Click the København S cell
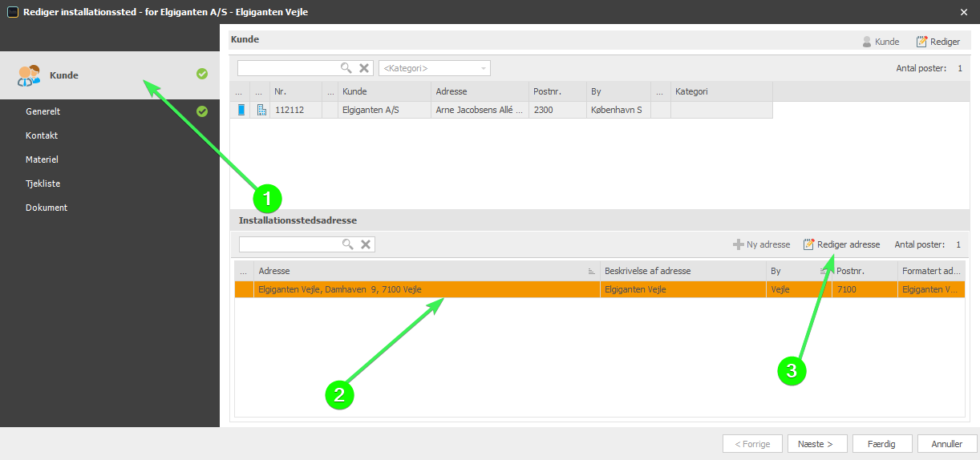This screenshot has height=460, width=980. pos(618,110)
